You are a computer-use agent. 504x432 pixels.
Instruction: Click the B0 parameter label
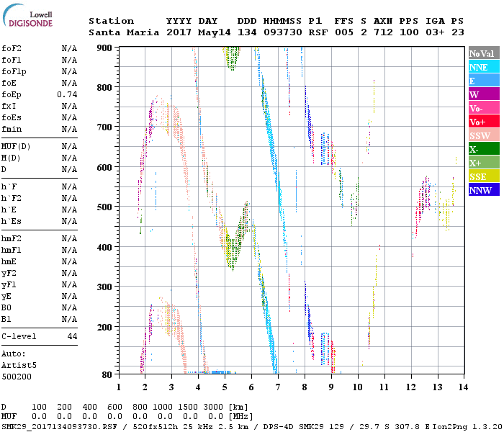click(x=6, y=308)
